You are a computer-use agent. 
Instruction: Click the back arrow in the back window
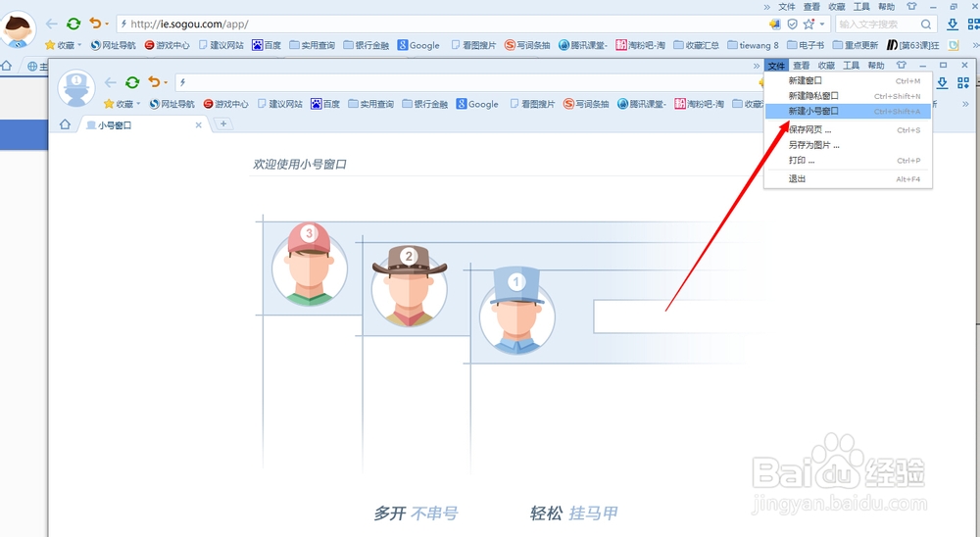point(52,24)
